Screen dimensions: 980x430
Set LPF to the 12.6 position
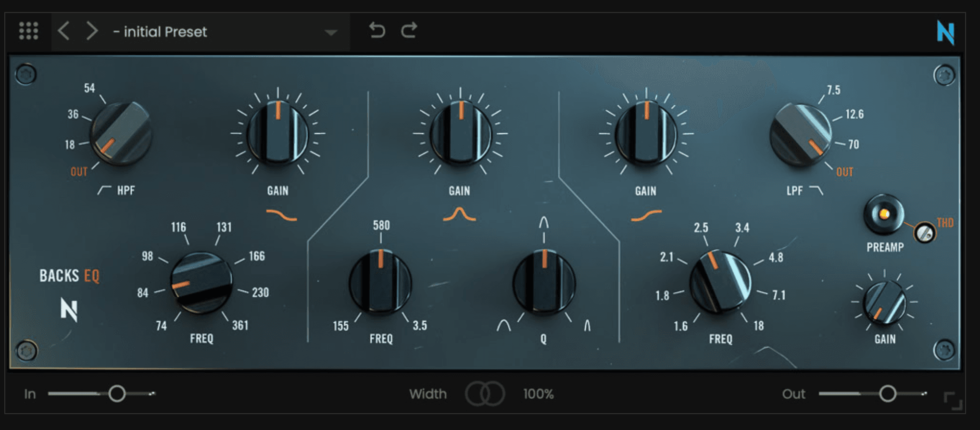pos(854,114)
